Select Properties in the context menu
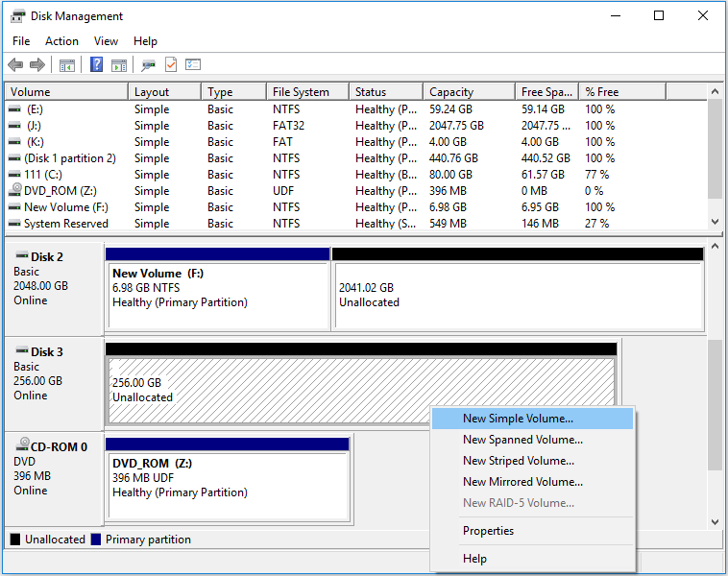728x576 pixels. click(532, 531)
